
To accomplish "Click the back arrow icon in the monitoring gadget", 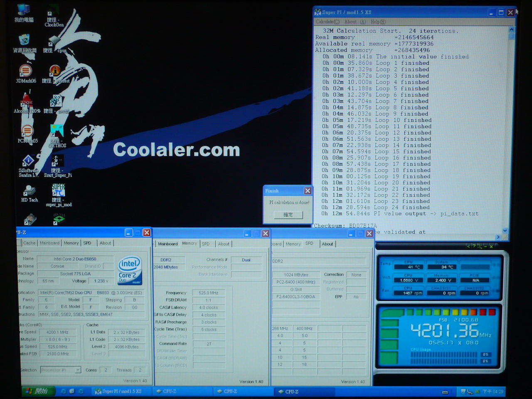I will coord(468,246).
